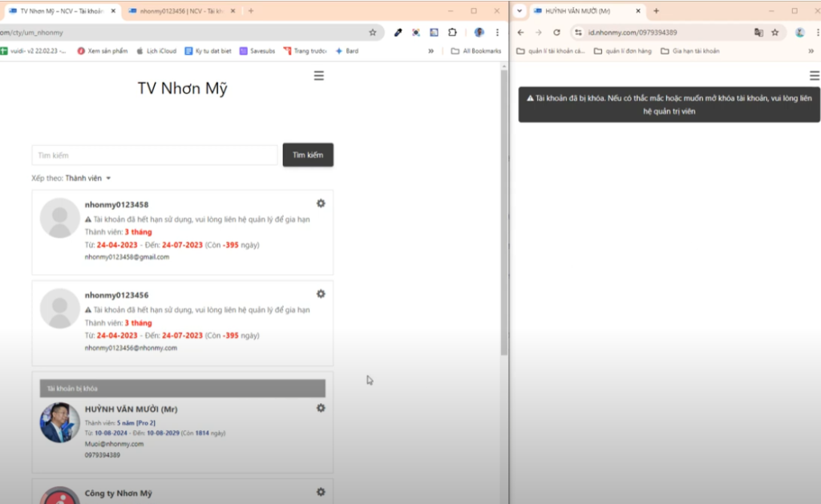Click the left page vertical scrollbar
Viewport: 821px width, 504px height.
[504, 212]
